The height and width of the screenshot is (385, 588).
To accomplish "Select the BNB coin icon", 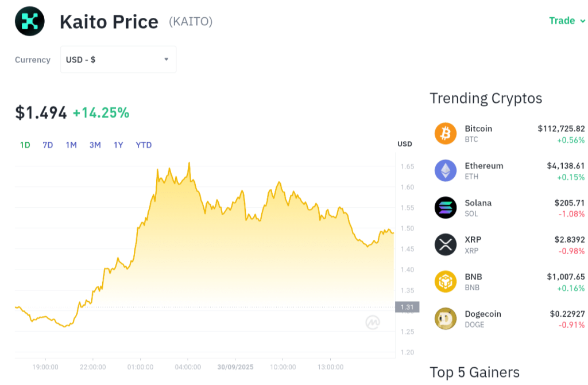I will click(x=445, y=282).
